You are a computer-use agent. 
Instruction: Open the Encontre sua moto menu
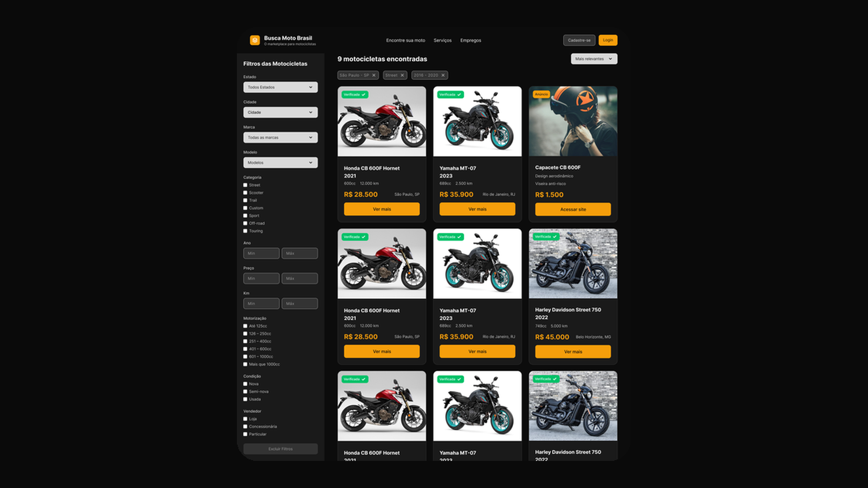tap(406, 40)
